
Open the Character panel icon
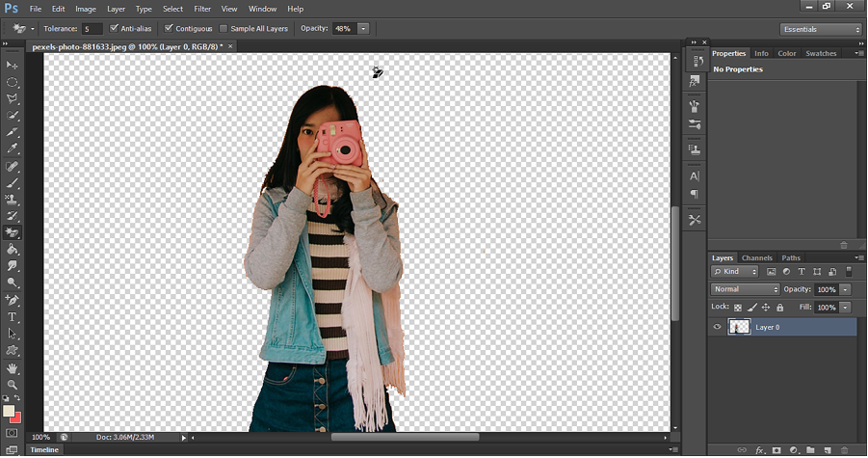point(695,176)
